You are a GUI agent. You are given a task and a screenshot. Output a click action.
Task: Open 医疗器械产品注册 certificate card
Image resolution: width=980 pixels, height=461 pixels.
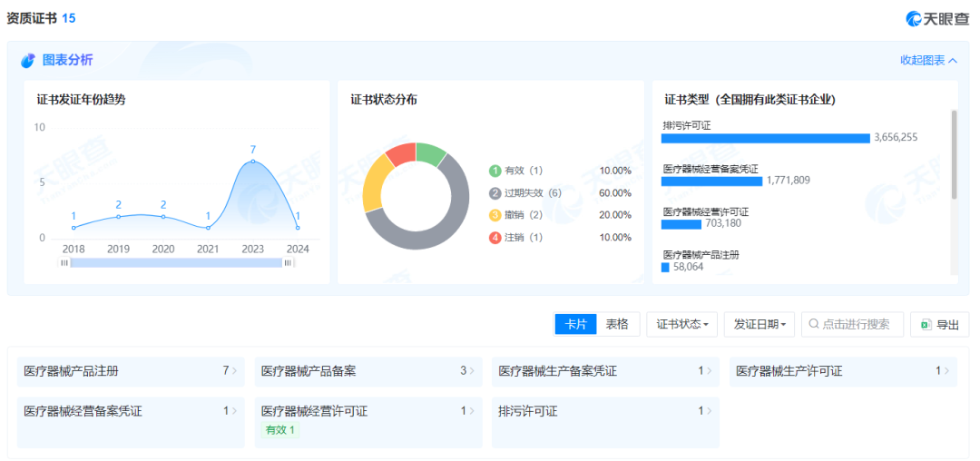click(x=131, y=371)
